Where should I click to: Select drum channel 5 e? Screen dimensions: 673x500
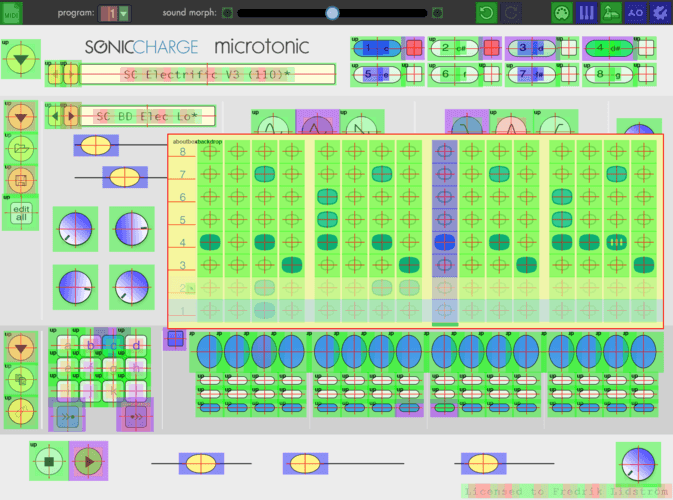pyautogui.click(x=376, y=75)
